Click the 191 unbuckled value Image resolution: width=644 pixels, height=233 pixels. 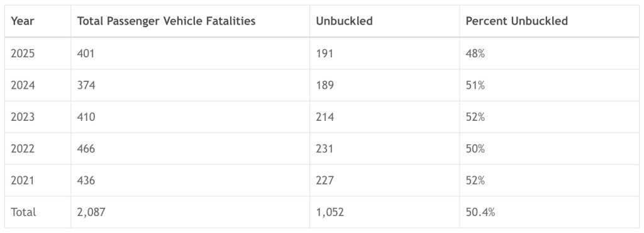(x=325, y=54)
